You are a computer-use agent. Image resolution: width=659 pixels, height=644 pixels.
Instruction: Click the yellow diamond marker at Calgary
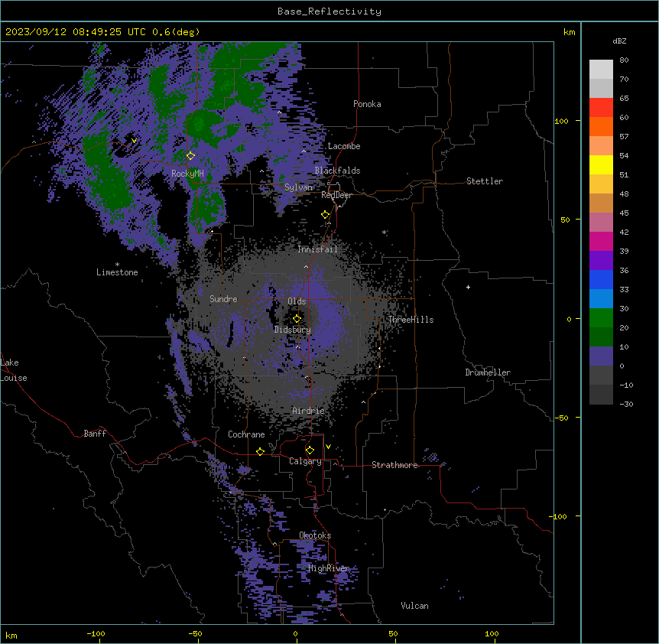310,450
